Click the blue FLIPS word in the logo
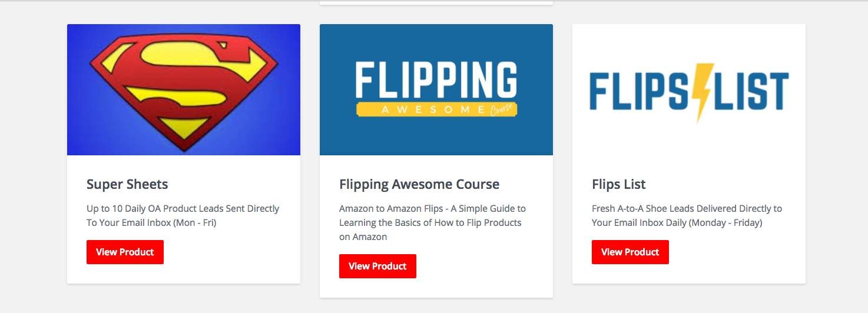 pyautogui.click(x=639, y=92)
